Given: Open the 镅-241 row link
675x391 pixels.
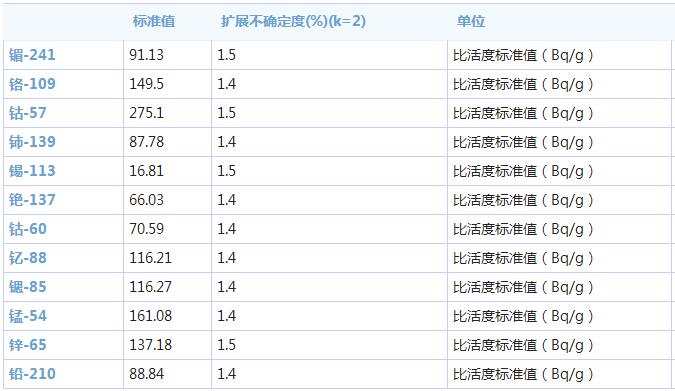Looking at the screenshot, I should click(32, 55).
